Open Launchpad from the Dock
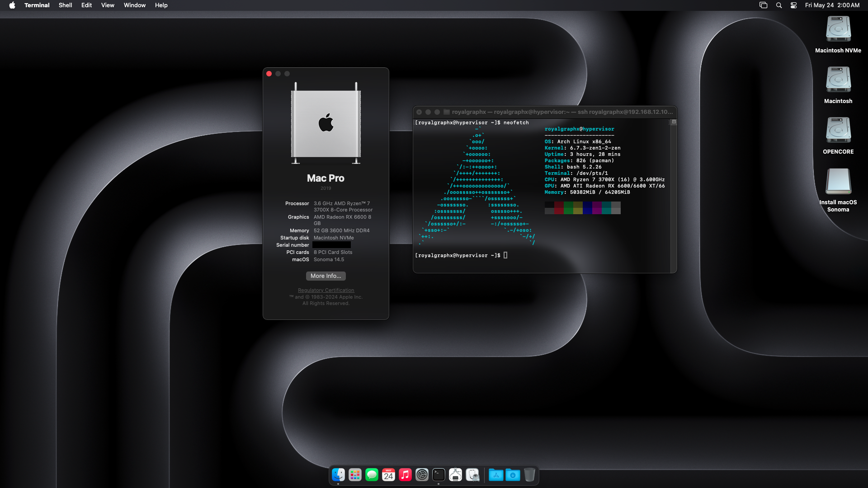This screenshot has width=868, height=488. pyautogui.click(x=355, y=475)
